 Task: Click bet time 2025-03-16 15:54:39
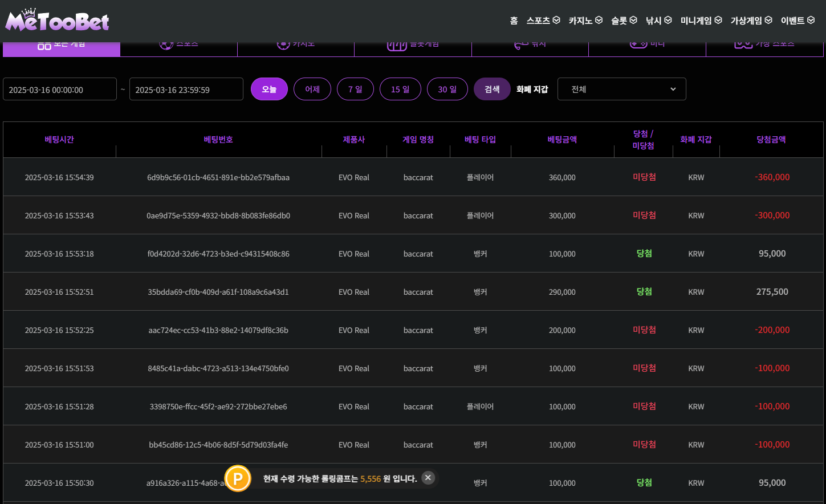(59, 177)
